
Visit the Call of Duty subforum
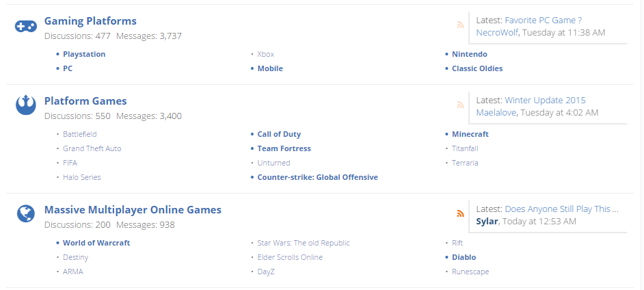[x=280, y=134]
